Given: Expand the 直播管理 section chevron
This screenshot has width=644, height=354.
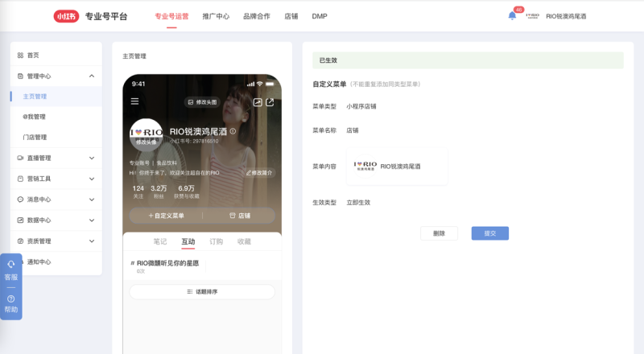Looking at the screenshot, I should (x=92, y=158).
